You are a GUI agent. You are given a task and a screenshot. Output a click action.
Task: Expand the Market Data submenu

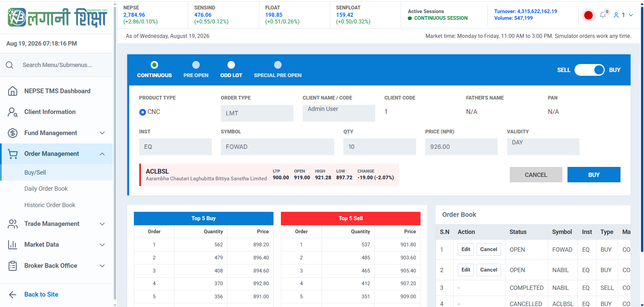pos(102,245)
